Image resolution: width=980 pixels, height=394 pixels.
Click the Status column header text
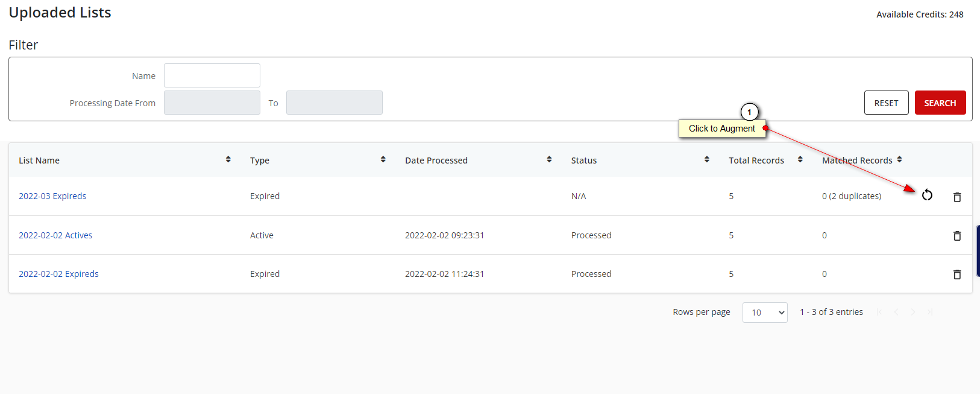584,160
